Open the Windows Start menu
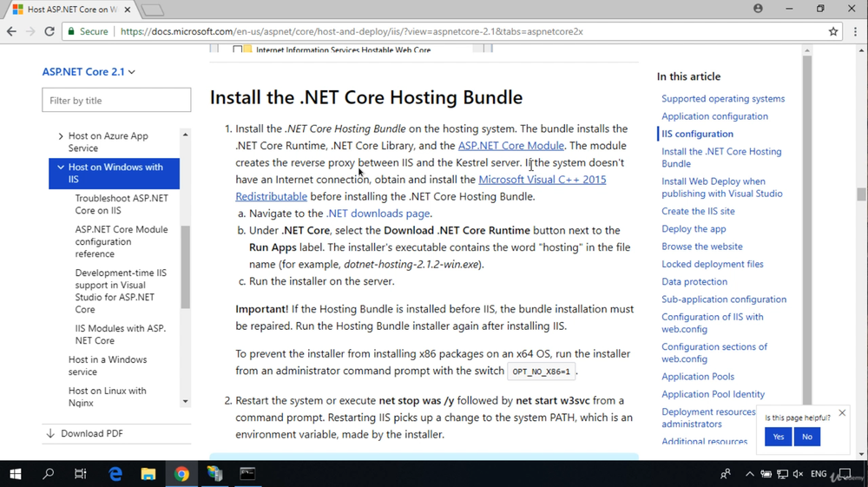The height and width of the screenshot is (487, 868). pyautogui.click(x=16, y=474)
